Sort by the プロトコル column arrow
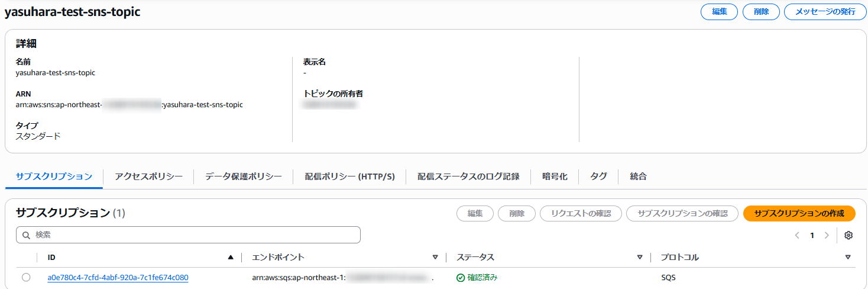Viewport: 868px width, 289px height. [848, 257]
